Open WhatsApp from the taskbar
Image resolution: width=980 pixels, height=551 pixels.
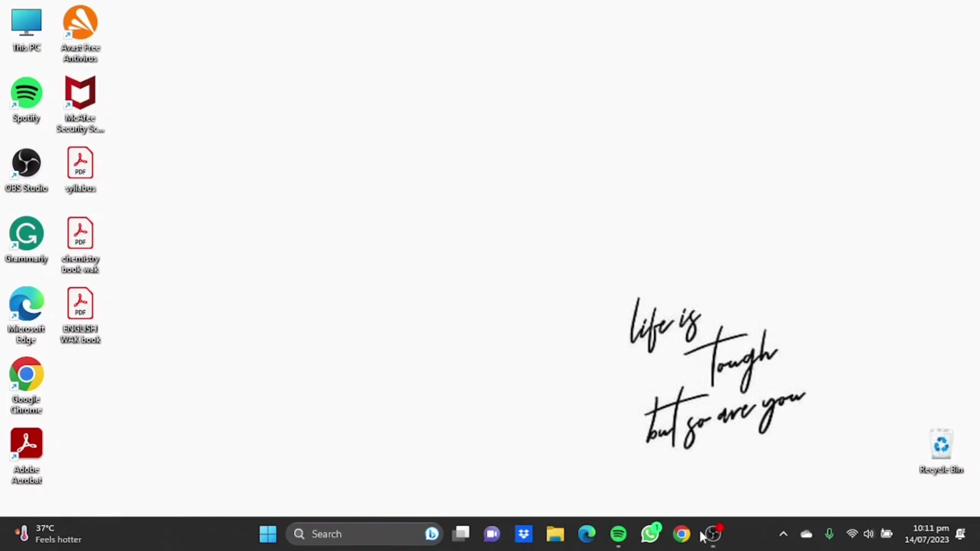click(650, 534)
